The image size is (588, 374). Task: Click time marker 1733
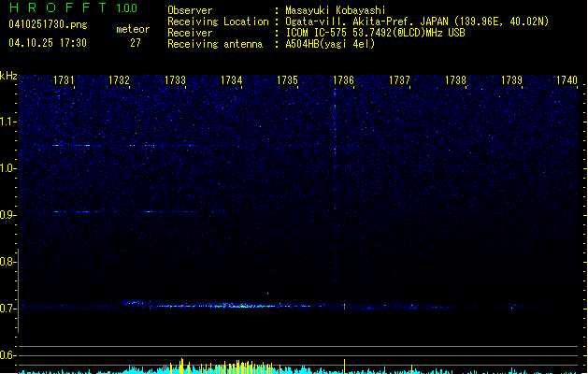coord(175,80)
